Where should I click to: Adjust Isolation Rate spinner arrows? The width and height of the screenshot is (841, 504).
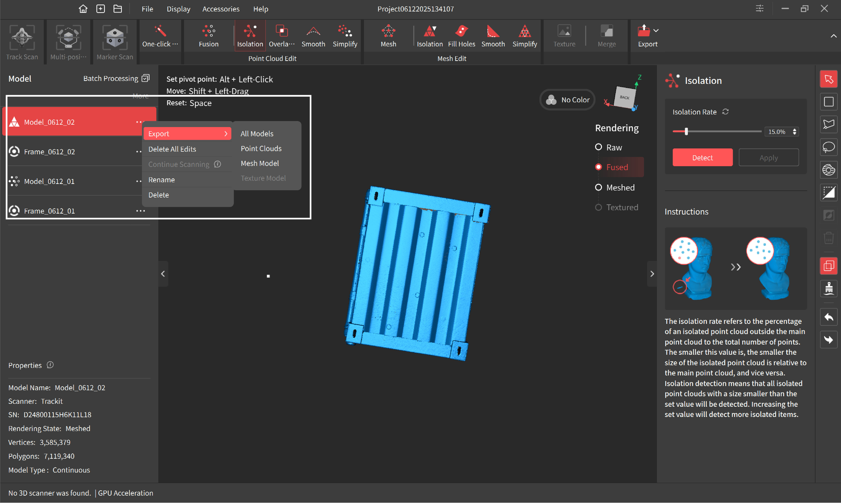[x=794, y=132]
